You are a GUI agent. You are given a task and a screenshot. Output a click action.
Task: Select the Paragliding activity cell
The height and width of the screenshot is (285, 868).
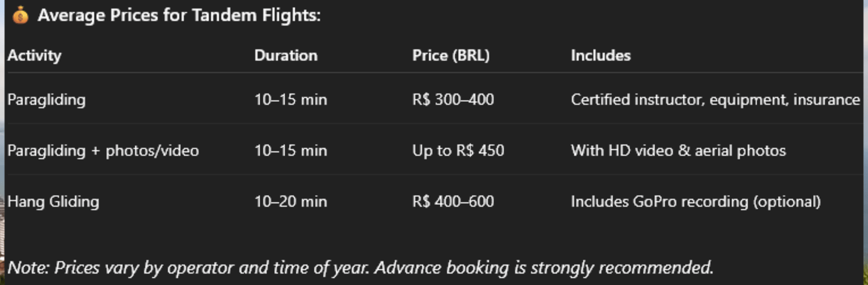click(x=46, y=99)
